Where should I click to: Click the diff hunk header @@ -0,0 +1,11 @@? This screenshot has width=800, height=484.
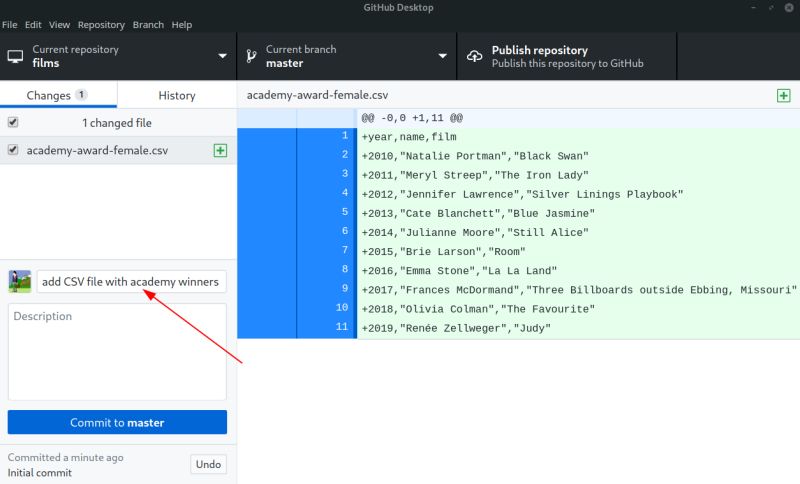coord(412,118)
